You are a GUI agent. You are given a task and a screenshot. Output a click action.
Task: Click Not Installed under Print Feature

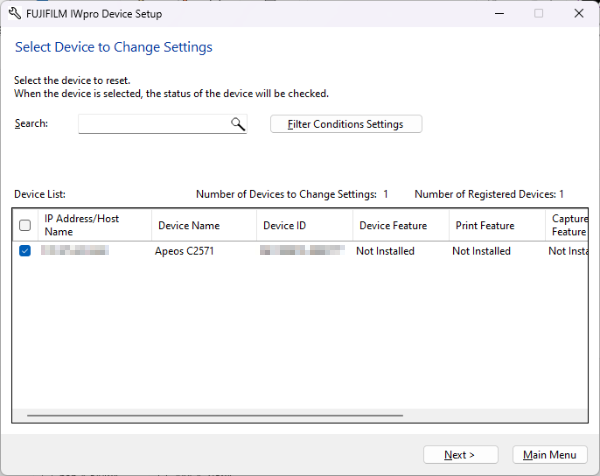(481, 251)
